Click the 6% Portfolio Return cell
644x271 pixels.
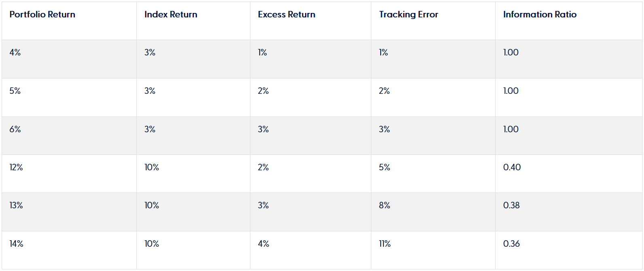click(x=15, y=129)
